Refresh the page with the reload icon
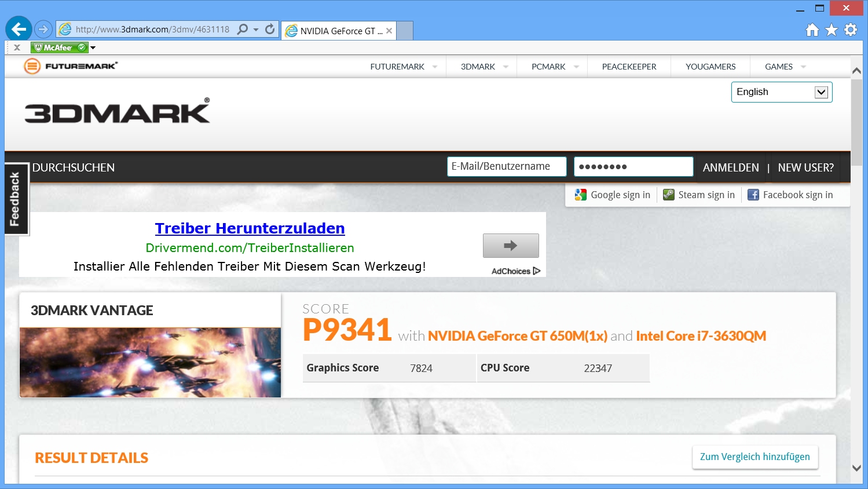 coord(270,29)
